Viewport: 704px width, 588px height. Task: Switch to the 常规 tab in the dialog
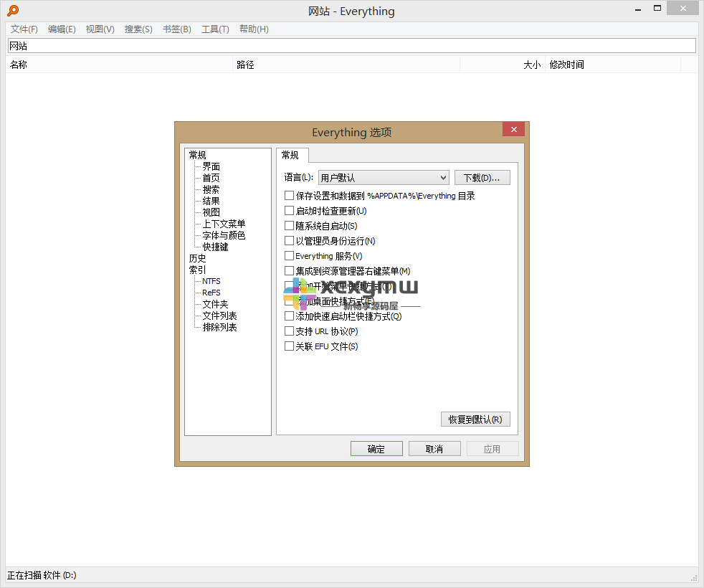click(x=292, y=155)
